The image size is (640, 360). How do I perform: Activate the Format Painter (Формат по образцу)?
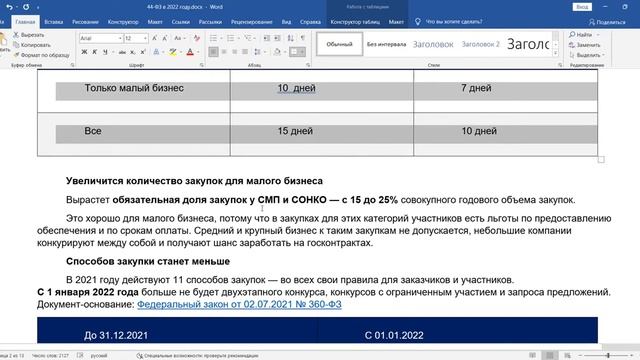pyautogui.click(x=41, y=55)
